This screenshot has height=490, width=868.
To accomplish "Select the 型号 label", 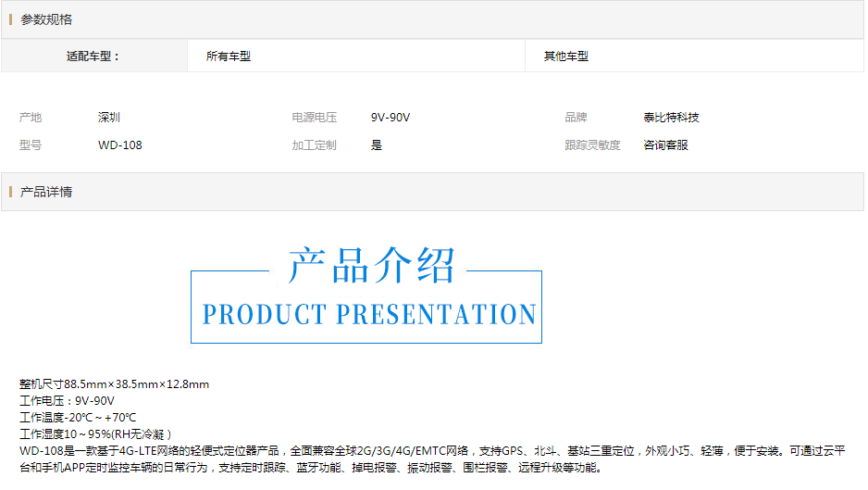I will [31, 144].
